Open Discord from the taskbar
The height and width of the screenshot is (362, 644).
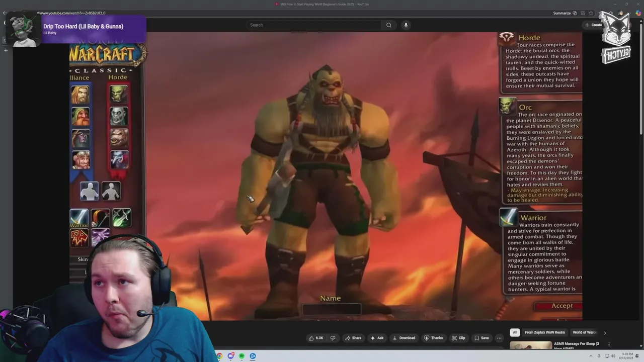pos(231,356)
